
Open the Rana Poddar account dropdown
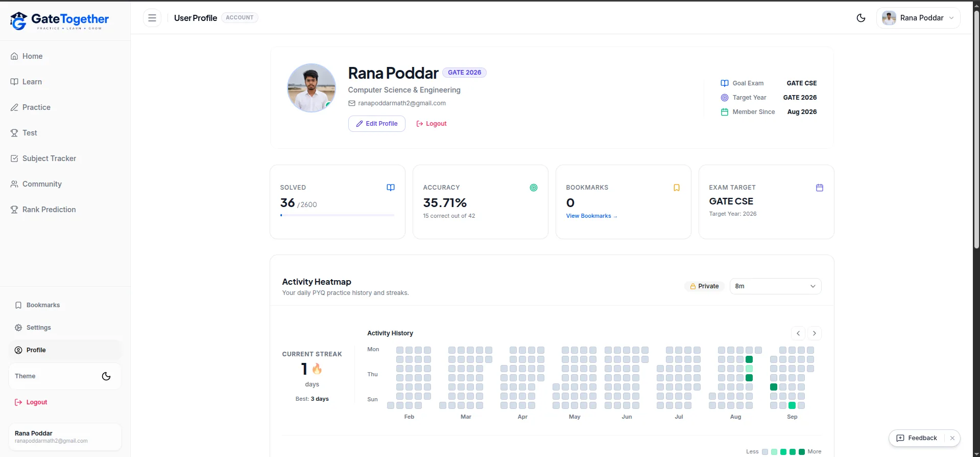point(918,18)
